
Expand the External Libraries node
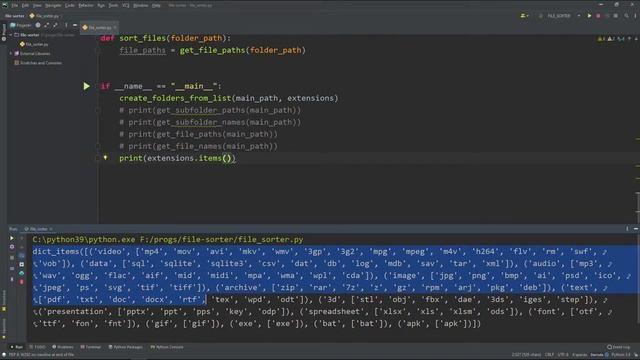(11, 53)
